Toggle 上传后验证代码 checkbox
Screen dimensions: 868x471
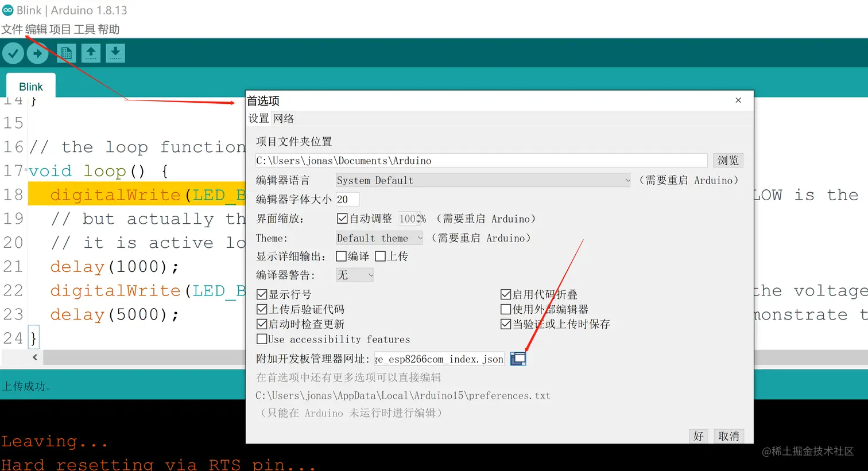262,309
